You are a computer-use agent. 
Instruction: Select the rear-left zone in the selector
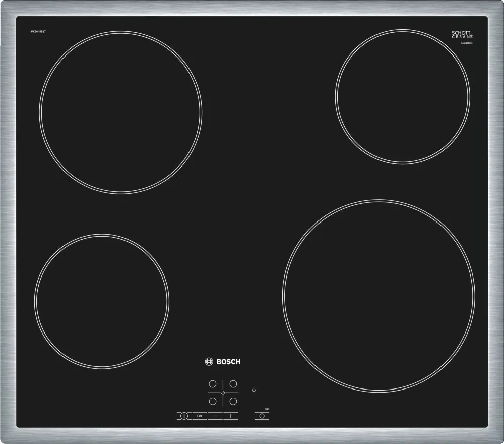[213, 384]
